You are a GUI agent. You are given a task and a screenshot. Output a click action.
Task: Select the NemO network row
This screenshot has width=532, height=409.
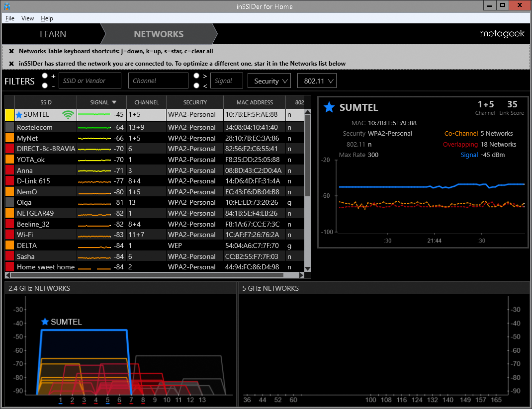[155, 192]
